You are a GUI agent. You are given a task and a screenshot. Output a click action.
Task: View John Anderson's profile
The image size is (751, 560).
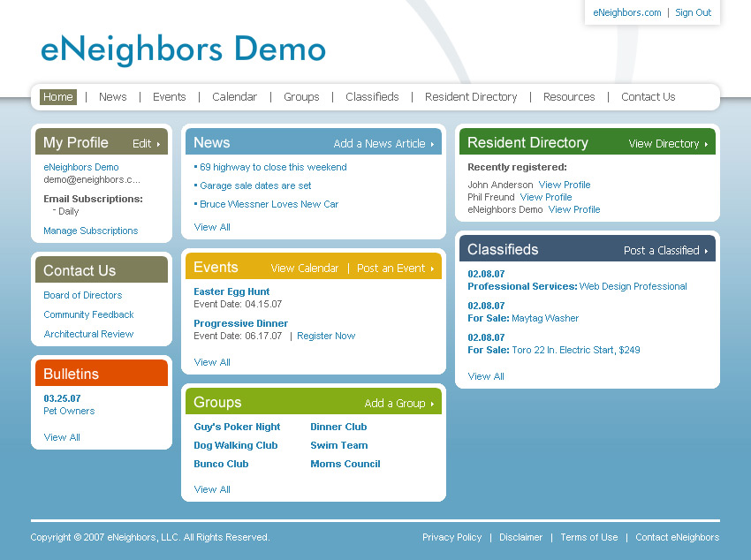[x=565, y=185]
